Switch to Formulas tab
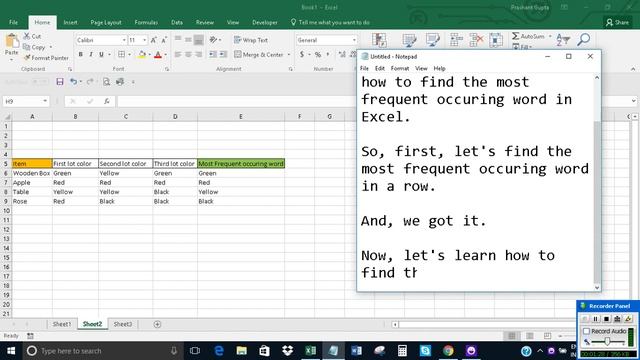Viewport: 640px width, 360px height. (x=146, y=22)
